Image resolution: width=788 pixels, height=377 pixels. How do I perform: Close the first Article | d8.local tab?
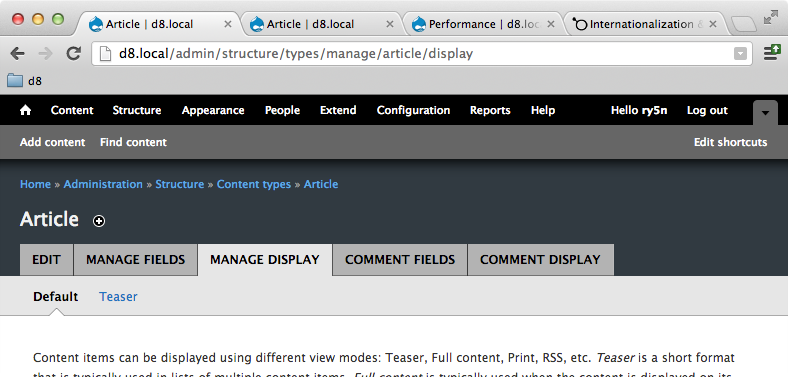point(228,24)
